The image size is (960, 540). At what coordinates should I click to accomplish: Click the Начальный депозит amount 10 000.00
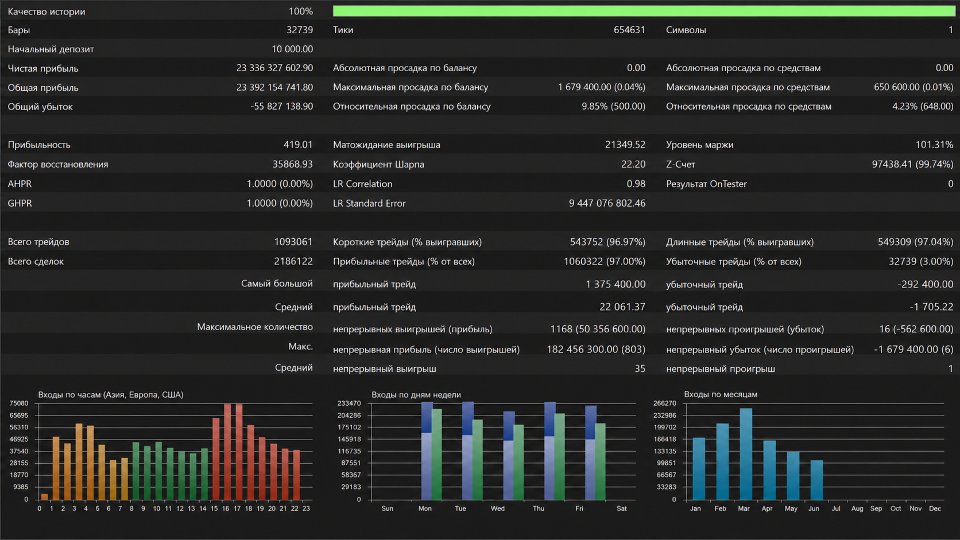292,49
